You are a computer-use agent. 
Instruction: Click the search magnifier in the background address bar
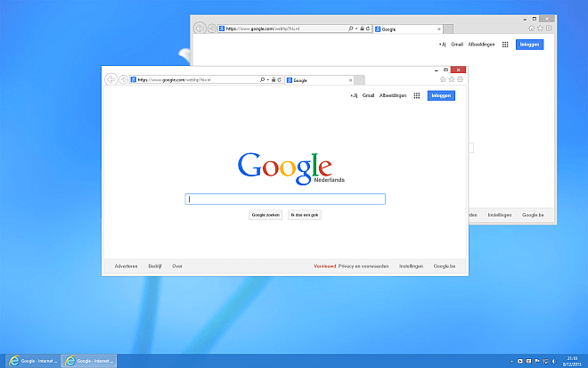pos(351,29)
